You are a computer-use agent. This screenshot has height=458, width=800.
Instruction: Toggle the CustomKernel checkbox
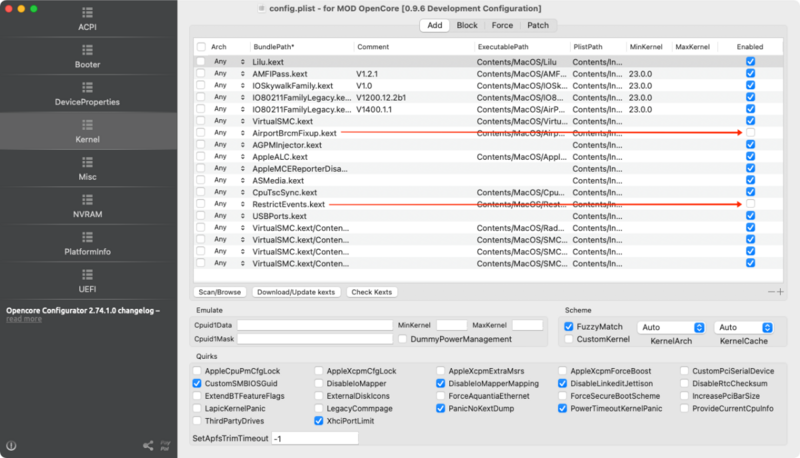568,339
